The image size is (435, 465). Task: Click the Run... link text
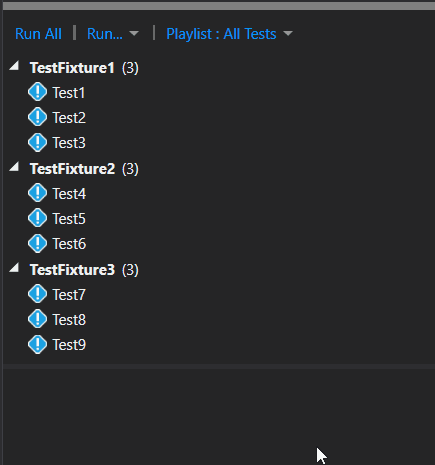coord(105,34)
